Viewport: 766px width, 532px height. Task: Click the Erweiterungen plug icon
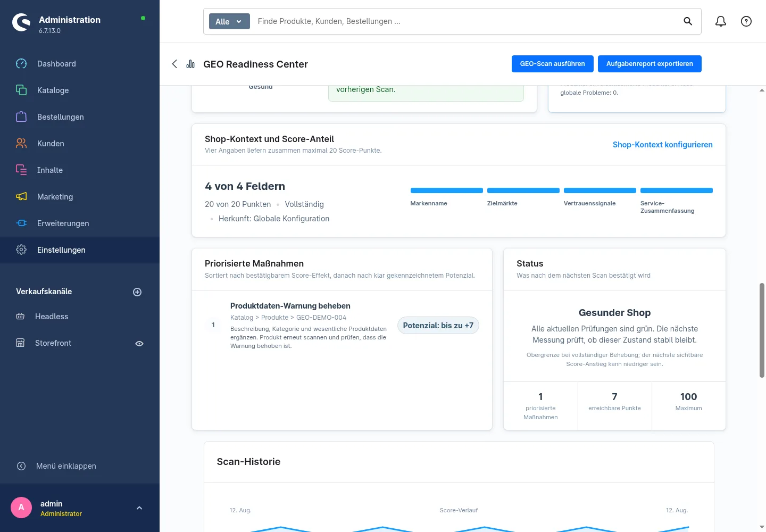click(21, 223)
